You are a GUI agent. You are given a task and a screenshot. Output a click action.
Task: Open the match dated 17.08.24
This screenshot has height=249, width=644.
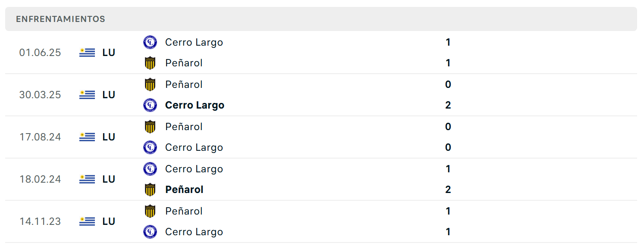pyautogui.click(x=321, y=137)
